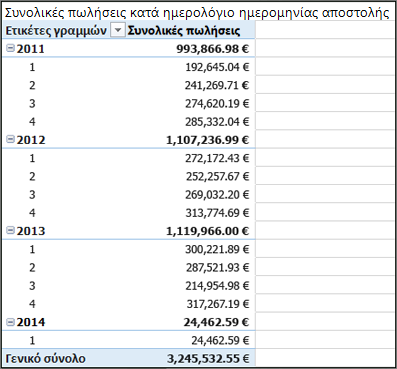Select the value 285,332.04 €

point(217,122)
